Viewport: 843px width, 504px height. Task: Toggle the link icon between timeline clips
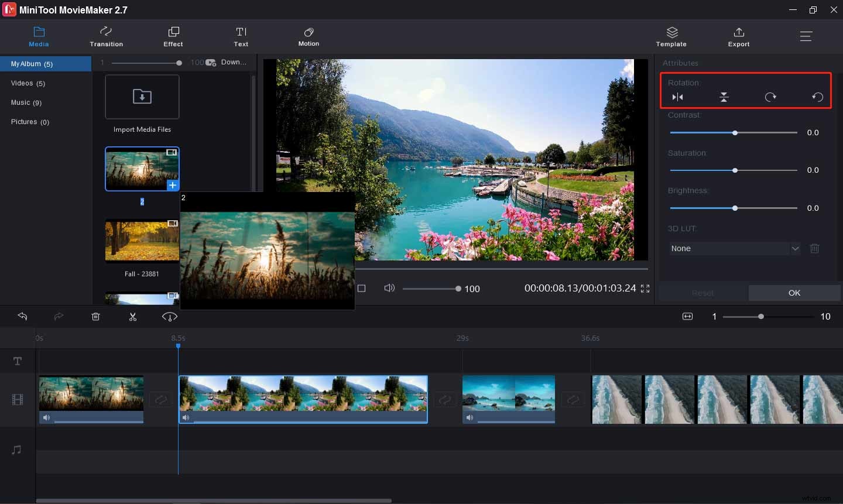click(x=160, y=399)
